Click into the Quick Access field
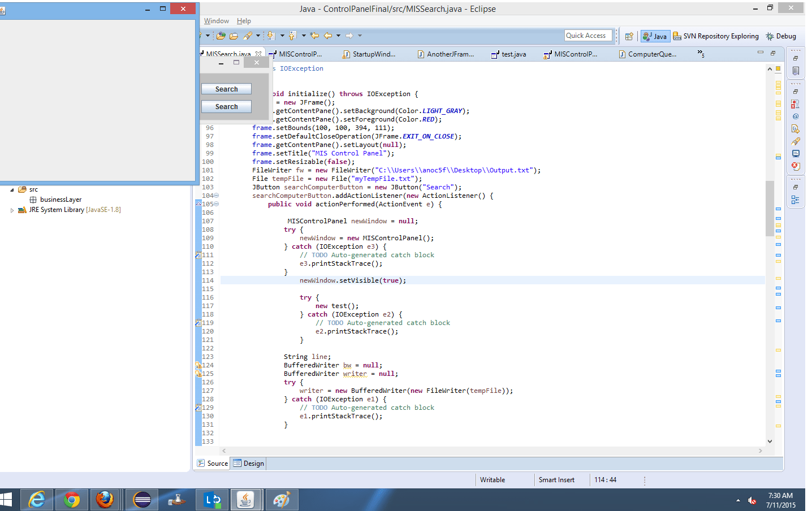The image size is (812, 511). pos(589,36)
